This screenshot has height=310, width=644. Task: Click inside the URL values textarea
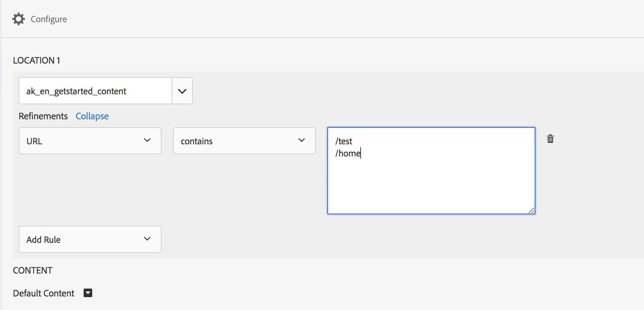[431, 171]
